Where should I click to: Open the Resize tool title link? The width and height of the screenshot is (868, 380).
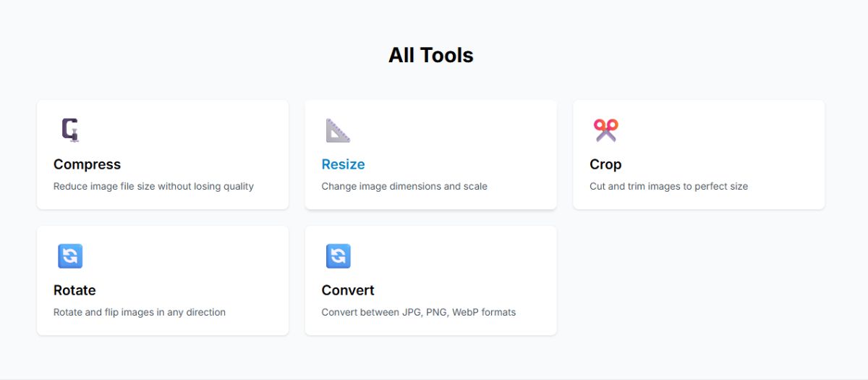pos(344,164)
